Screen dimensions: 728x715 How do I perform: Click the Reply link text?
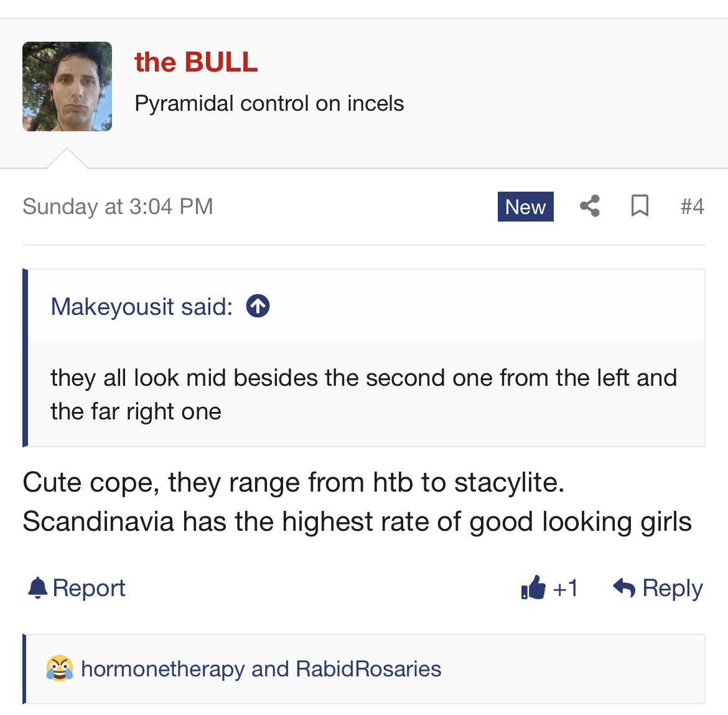tap(672, 588)
